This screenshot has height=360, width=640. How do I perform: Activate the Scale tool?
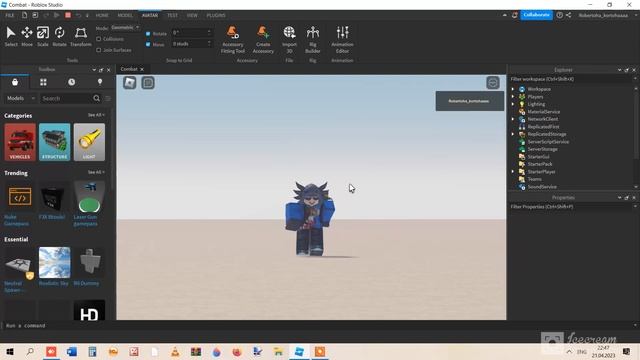[x=43, y=36]
